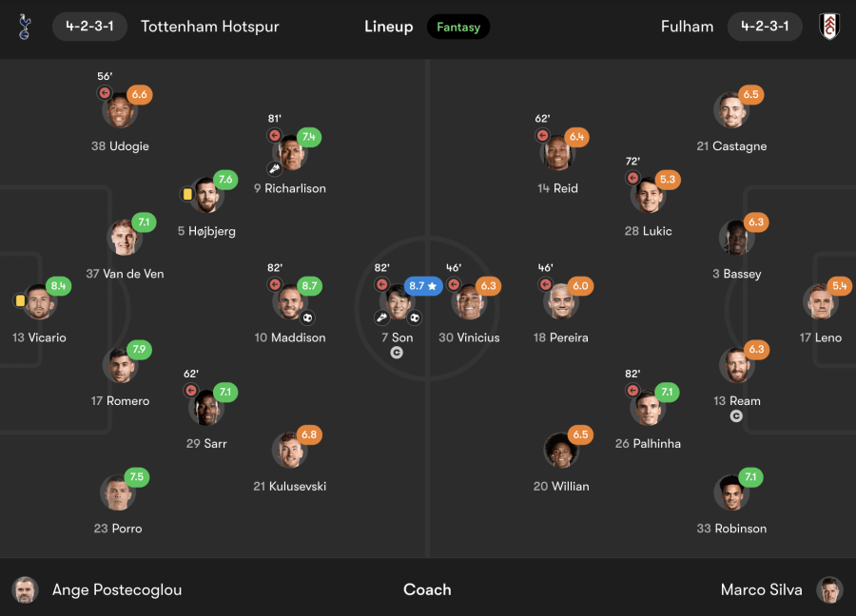Click the captain badge under Son
The height and width of the screenshot is (616, 856).
pos(398,353)
